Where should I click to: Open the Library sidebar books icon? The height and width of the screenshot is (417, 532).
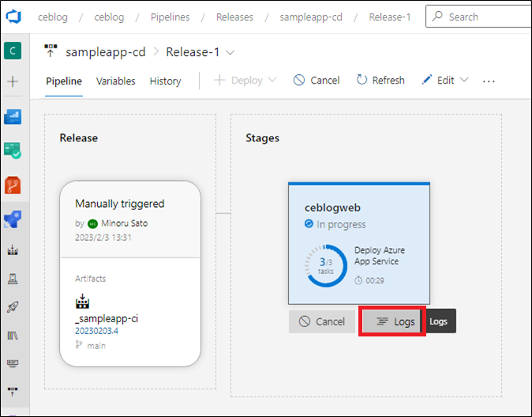(x=13, y=336)
